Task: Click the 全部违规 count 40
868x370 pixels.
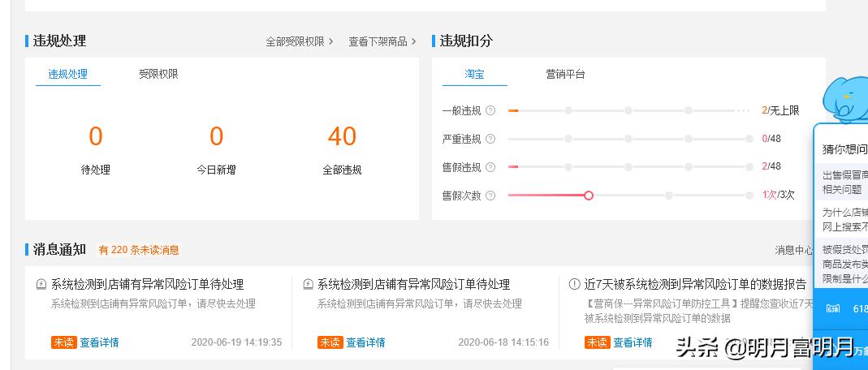Action: coord(342,136)
